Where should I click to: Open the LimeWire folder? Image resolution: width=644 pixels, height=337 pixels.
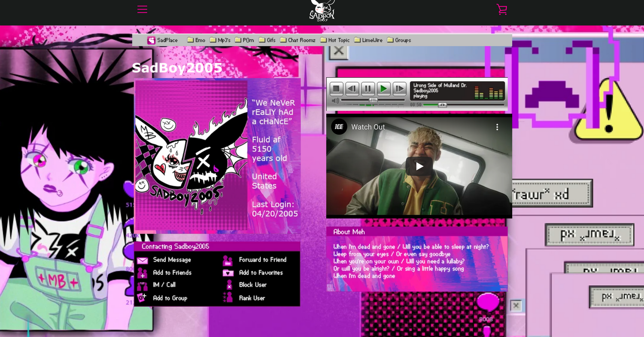[368, 40]
